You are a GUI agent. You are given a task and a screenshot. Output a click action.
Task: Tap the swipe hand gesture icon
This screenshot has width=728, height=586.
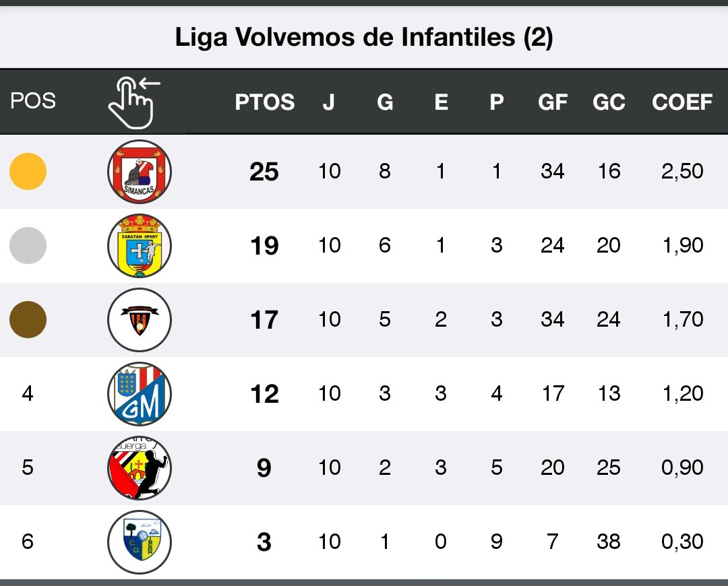[x=134, y=102]
